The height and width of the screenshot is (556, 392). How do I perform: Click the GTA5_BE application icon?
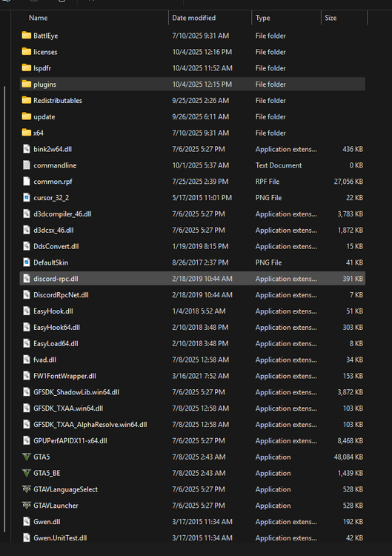coord(27,473)
